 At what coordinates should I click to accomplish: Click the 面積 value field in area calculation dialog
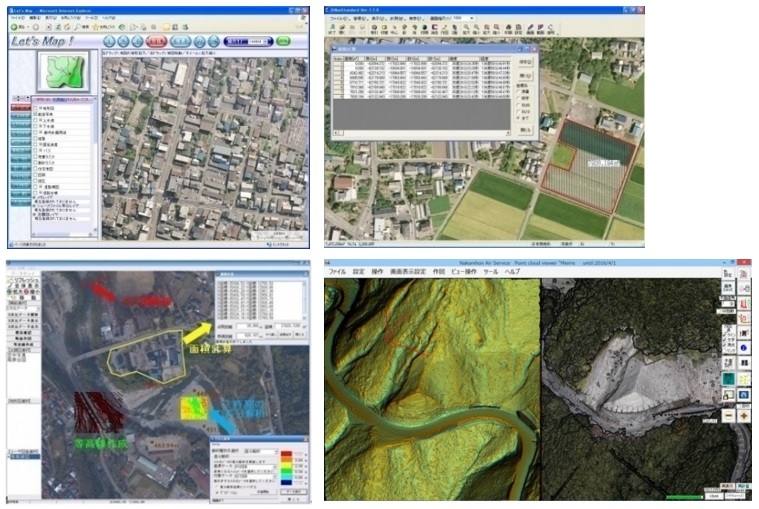click(288, 326)
